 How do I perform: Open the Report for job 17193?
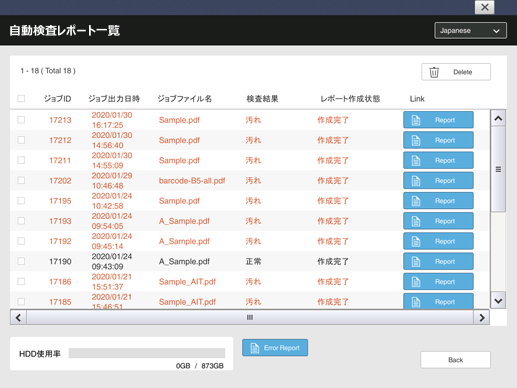point(438,221)
